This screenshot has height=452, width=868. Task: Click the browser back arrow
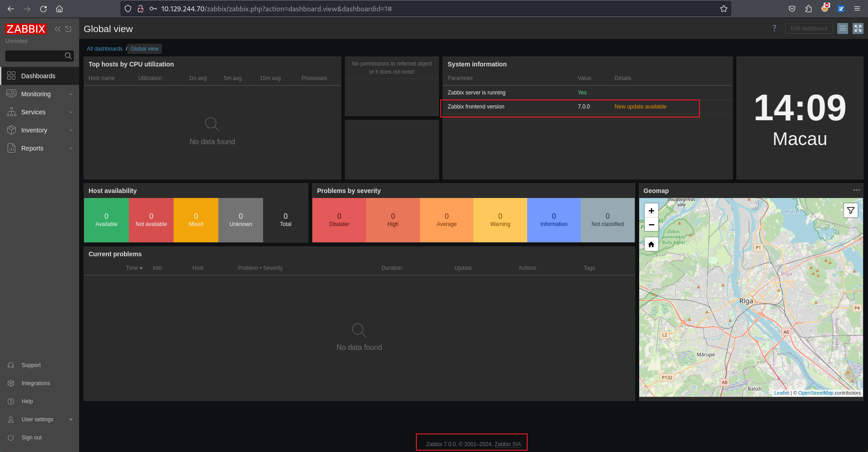tap(11, 9)
